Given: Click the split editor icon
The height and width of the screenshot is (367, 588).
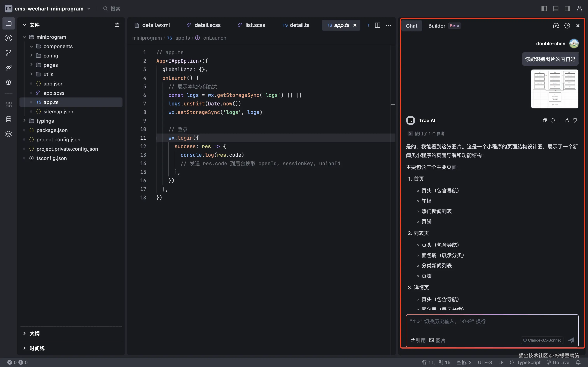Looking at the screenshot, I should pyautogui.click(x=377, y=25).
